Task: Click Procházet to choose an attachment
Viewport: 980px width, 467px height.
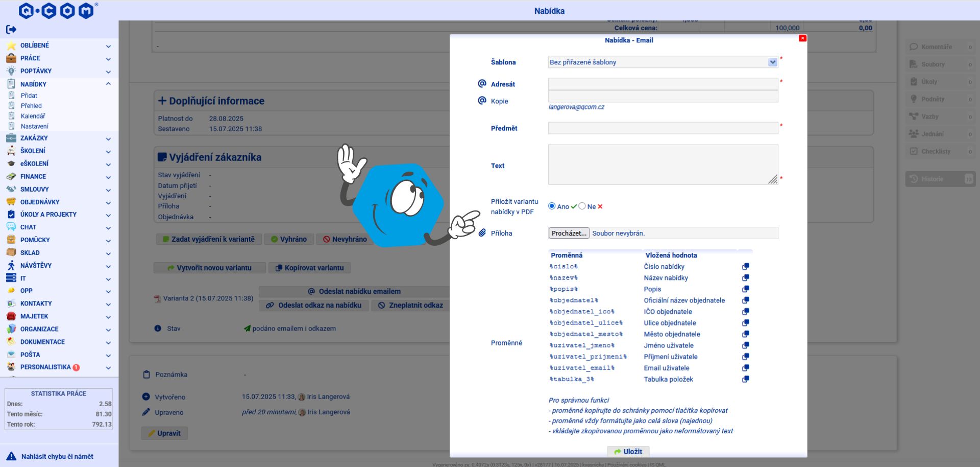Action: 569,233
